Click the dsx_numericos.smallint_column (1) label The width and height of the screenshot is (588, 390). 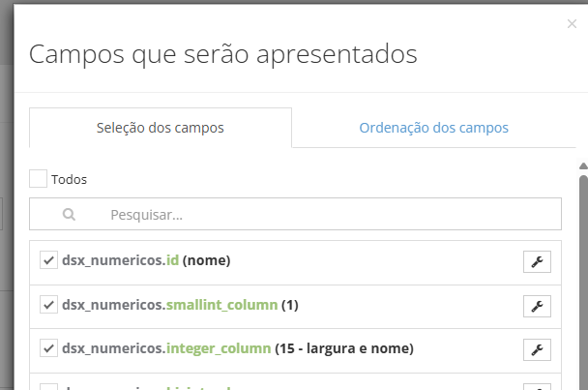point(180,305)
